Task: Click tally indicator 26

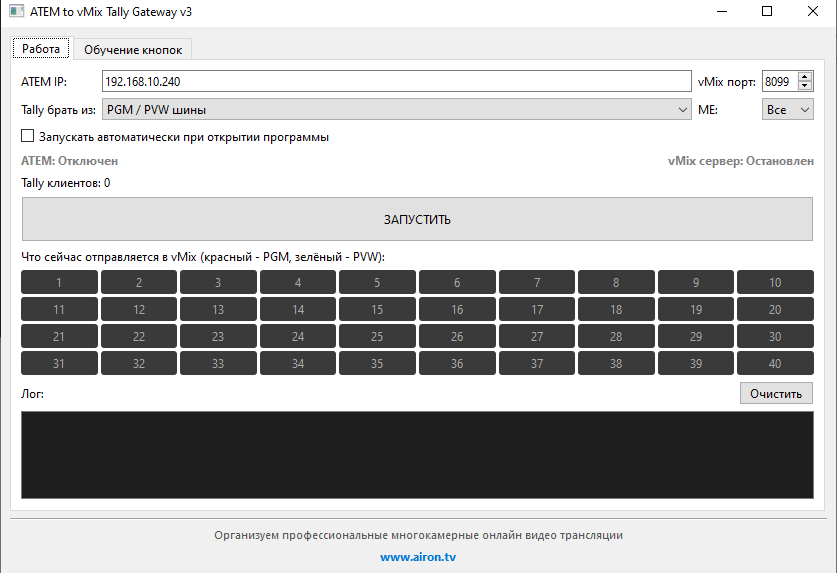Action: click(457, 336)
